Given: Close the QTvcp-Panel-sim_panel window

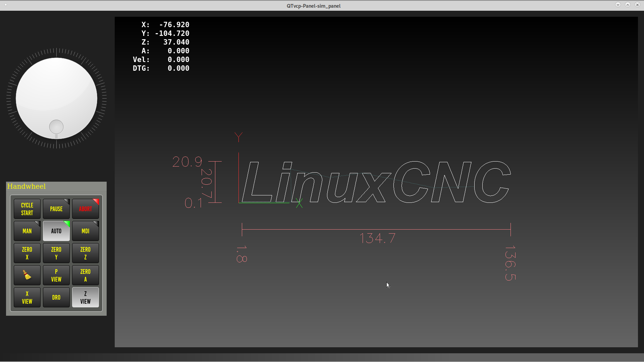Looking at the screenshot, I should [x=637, y=5].
